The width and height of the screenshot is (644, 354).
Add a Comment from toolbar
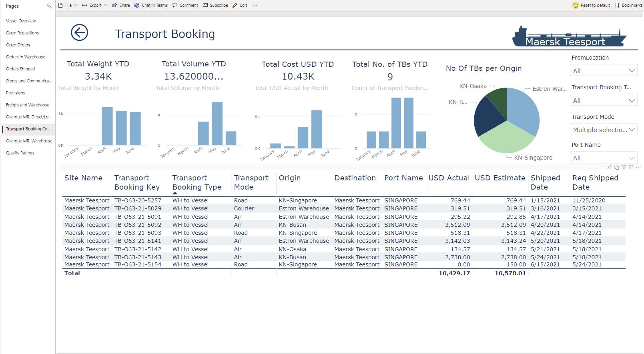coord(185,5)
